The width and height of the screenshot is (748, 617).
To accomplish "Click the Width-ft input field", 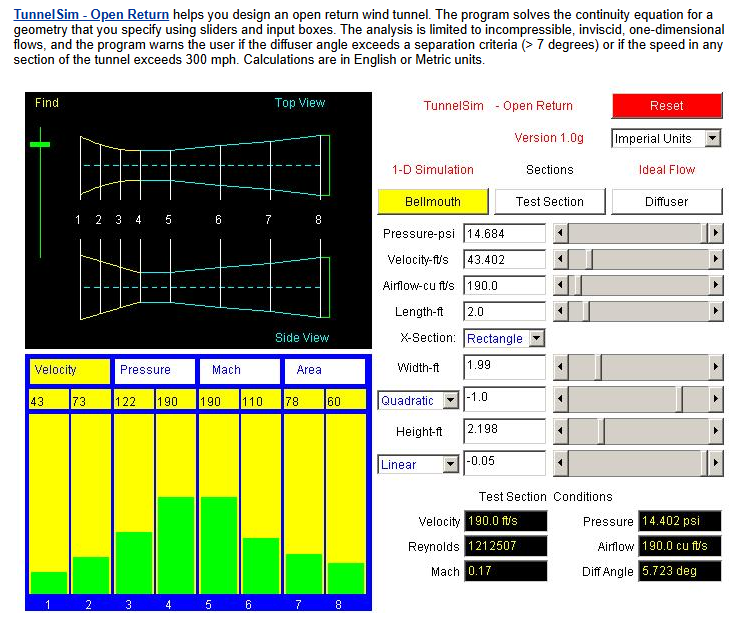I will 504,367.
